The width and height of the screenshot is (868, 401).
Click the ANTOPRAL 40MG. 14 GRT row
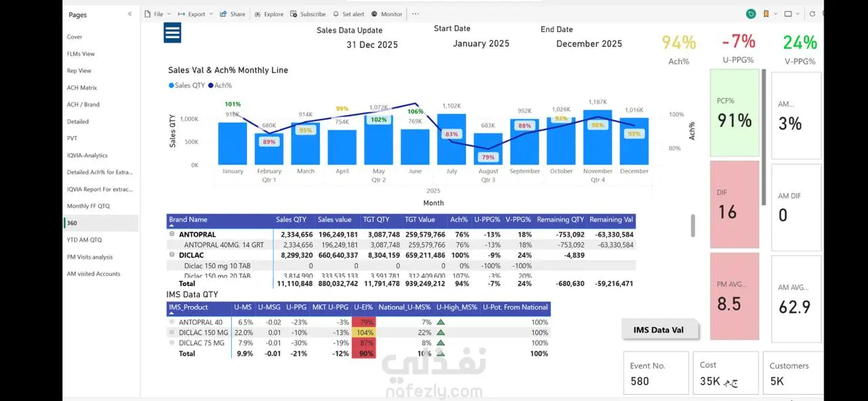coord(401,245)
